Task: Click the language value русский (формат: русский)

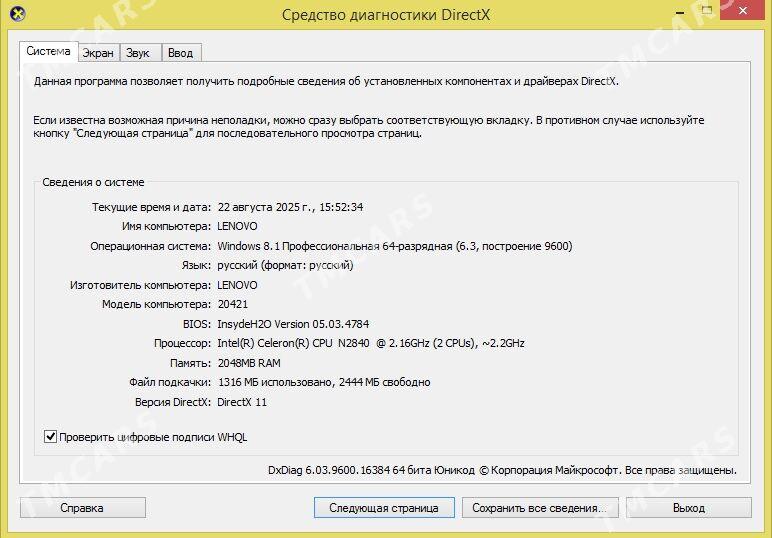Action: coord(285,265)
